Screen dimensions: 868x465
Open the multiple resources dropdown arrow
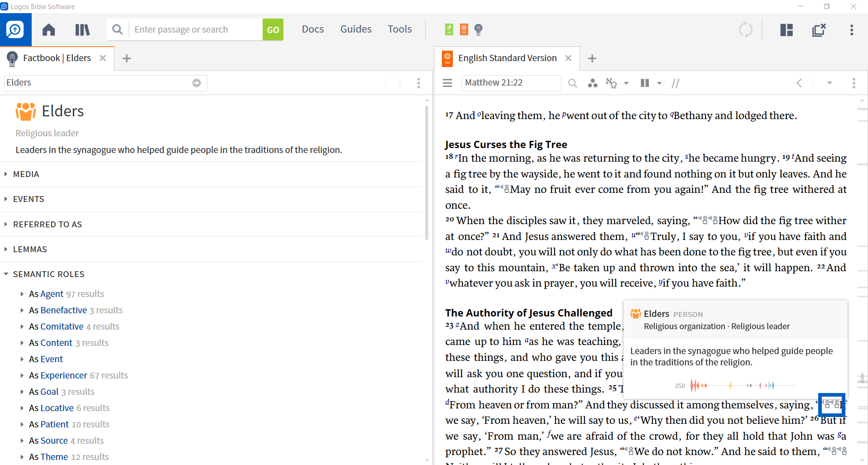pyautogui.click(x=659, y=83)
